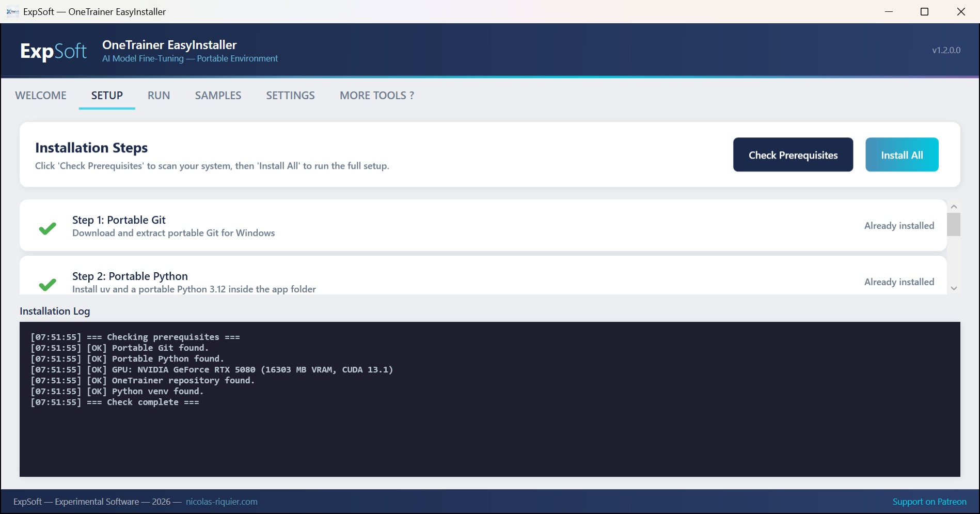The image size is (980, 514).
Task: Open the Support on Patreon link
Action: coord(929,502)
